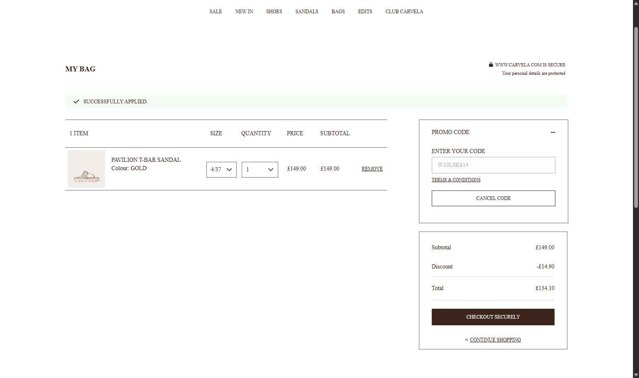Continue shopping link

pos(495,340)
